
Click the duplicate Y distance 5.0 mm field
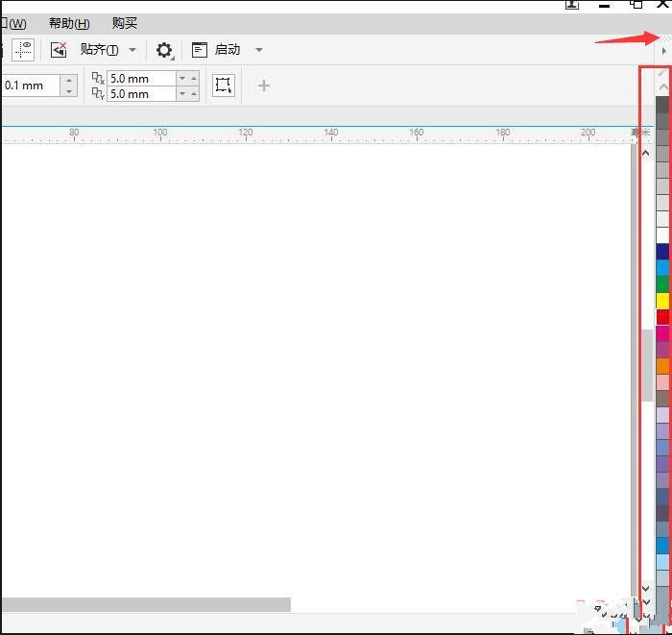141,93
